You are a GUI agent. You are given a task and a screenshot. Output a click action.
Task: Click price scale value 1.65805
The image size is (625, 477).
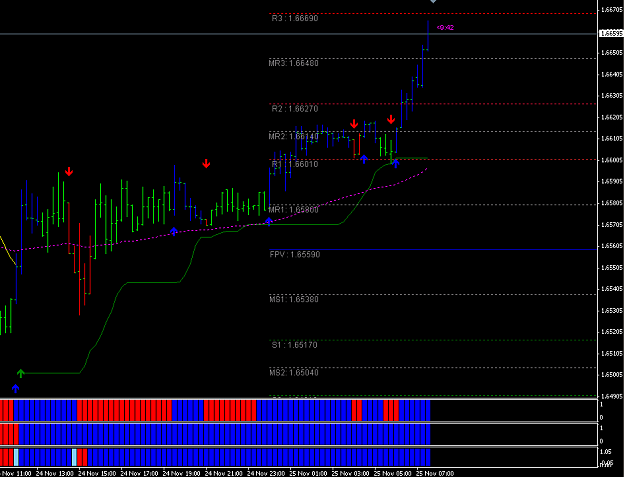click(x=611, y=203)
